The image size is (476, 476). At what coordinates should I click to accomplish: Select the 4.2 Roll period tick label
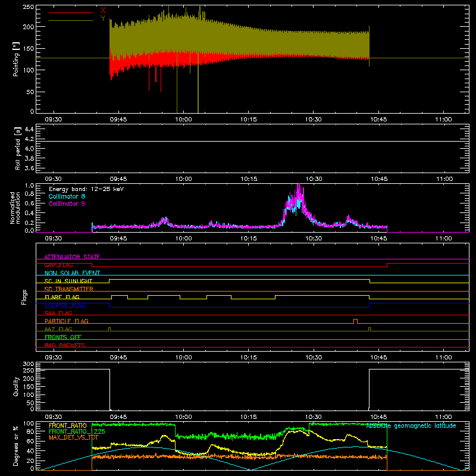[29, 139]
